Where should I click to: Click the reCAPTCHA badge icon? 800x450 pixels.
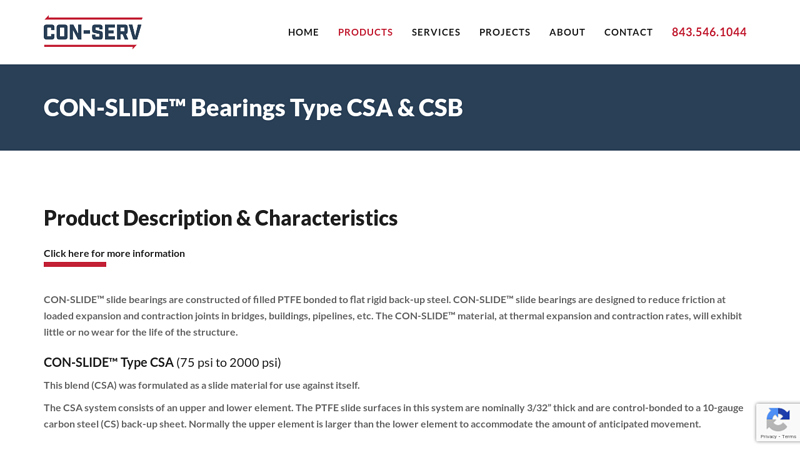777,418
